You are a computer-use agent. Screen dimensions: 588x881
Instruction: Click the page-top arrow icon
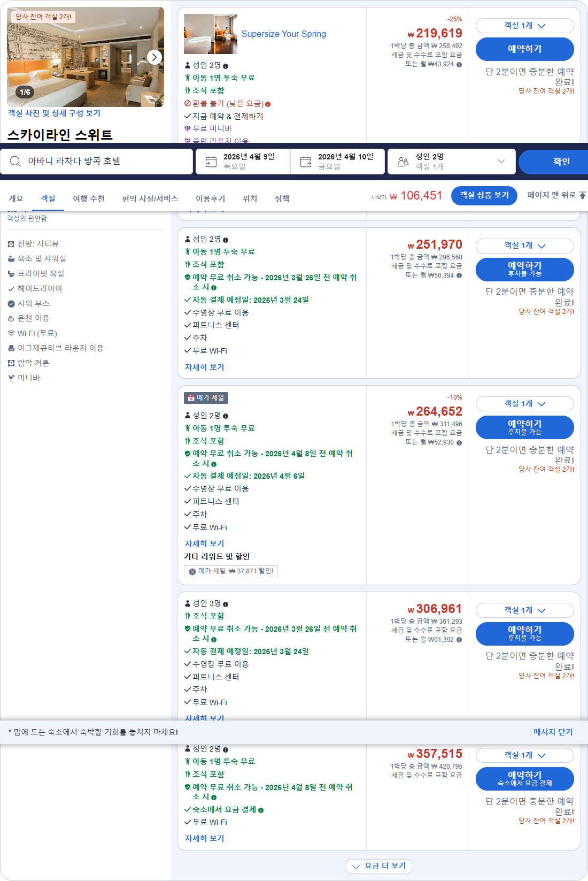[x=583, y=195]
